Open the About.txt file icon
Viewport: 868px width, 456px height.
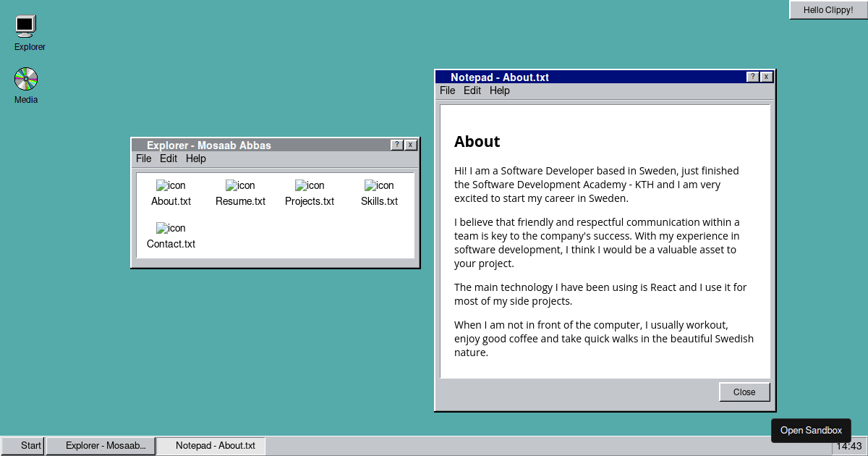point(171,193)
